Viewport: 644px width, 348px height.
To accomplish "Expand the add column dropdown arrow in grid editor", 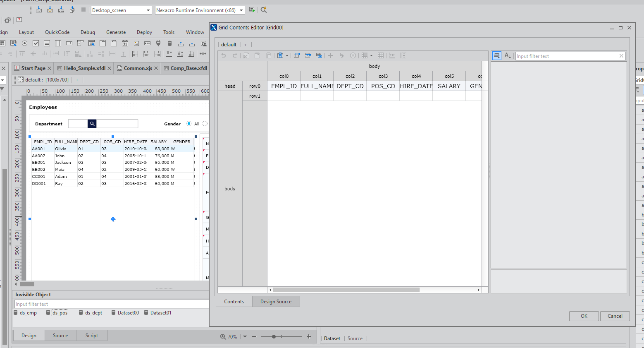I will [287, 55].
